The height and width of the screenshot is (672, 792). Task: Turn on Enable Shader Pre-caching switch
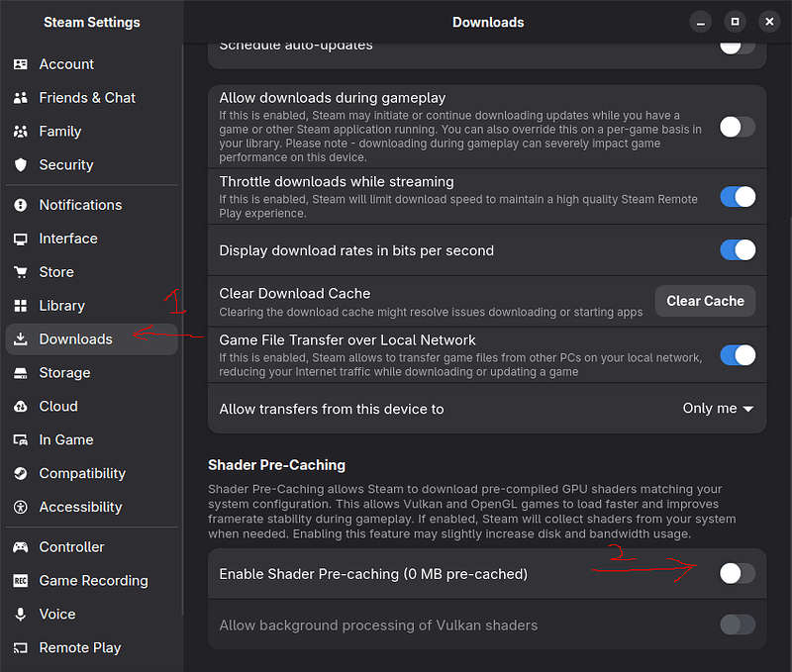click(738, 573)
